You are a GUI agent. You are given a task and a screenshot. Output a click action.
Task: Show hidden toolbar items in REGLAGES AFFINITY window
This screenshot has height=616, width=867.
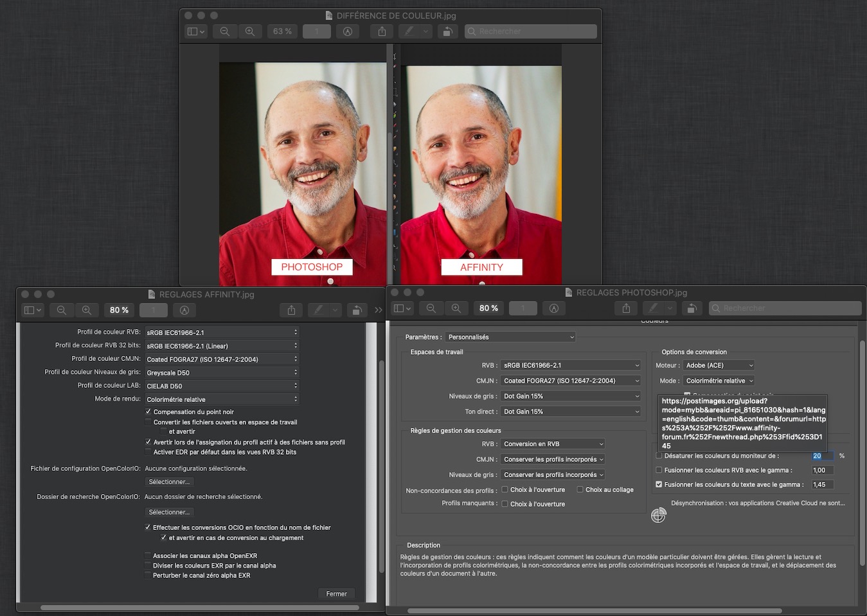tap(379, 310)
